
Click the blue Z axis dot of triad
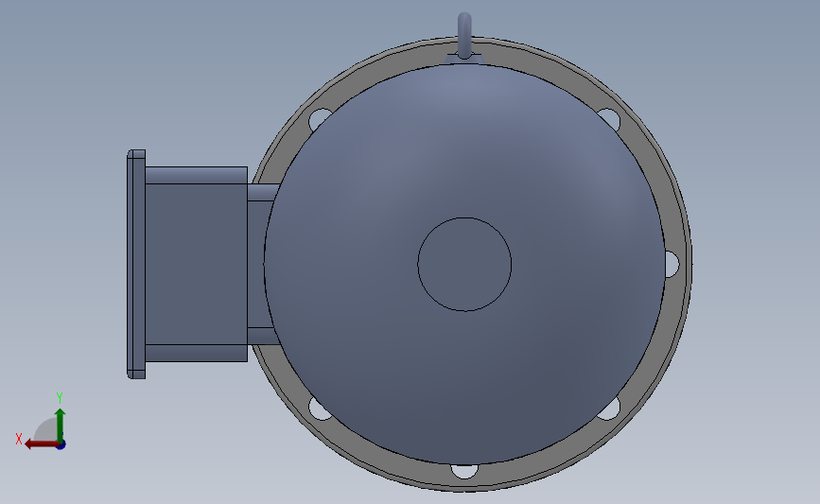pyautogui.click(x=61, y=445)
